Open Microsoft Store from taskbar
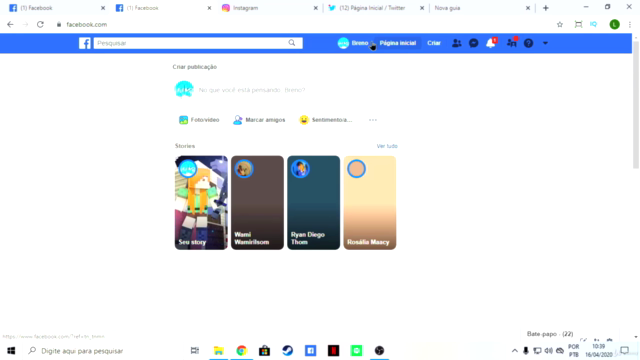Image resolution: width=640 pixels, height=360 pixels. (264, 351)
